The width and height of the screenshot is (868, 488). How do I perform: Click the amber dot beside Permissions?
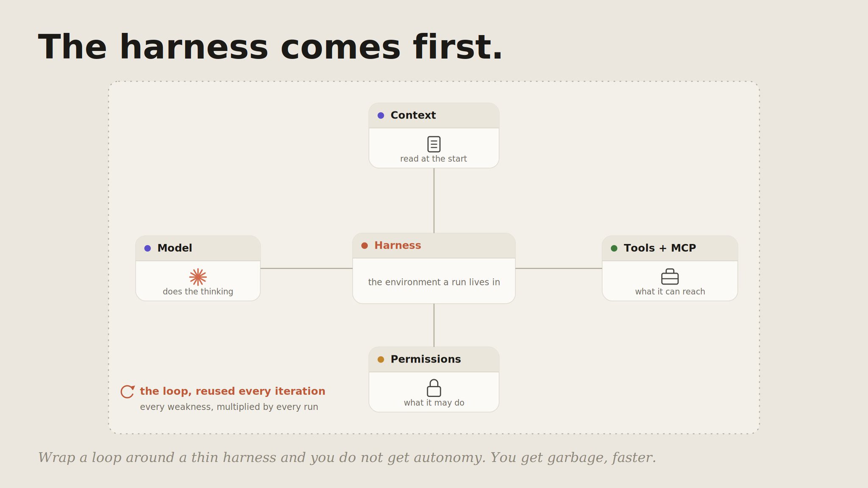tap(381, 359)
